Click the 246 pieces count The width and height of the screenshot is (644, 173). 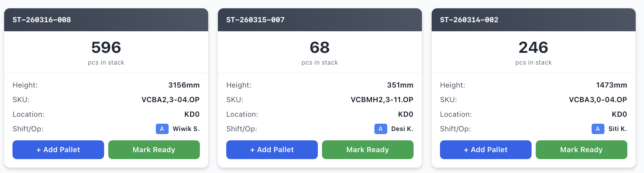coord(533,48)
